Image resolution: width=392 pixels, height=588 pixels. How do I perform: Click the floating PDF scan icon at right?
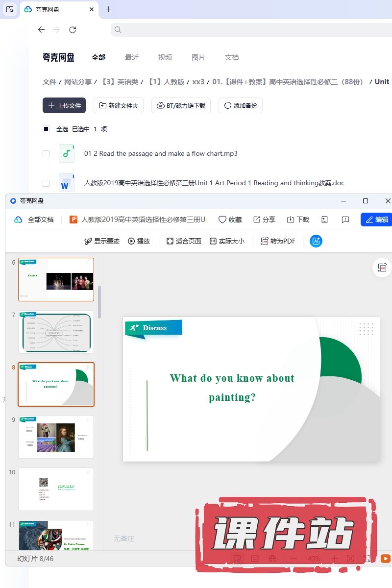pos(382,268)
